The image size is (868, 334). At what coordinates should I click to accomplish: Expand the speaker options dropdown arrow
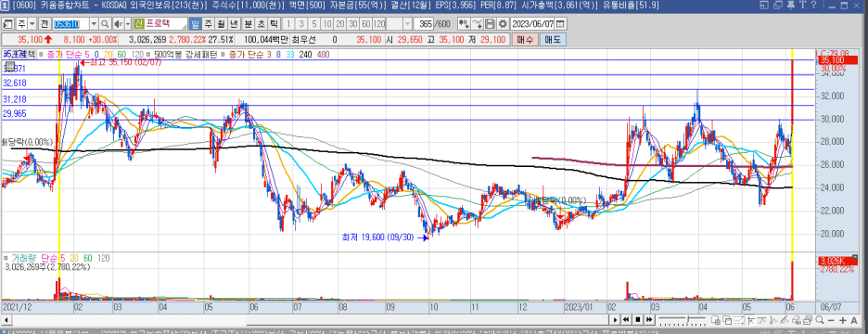pyautogui.click(x=127, y=24)
